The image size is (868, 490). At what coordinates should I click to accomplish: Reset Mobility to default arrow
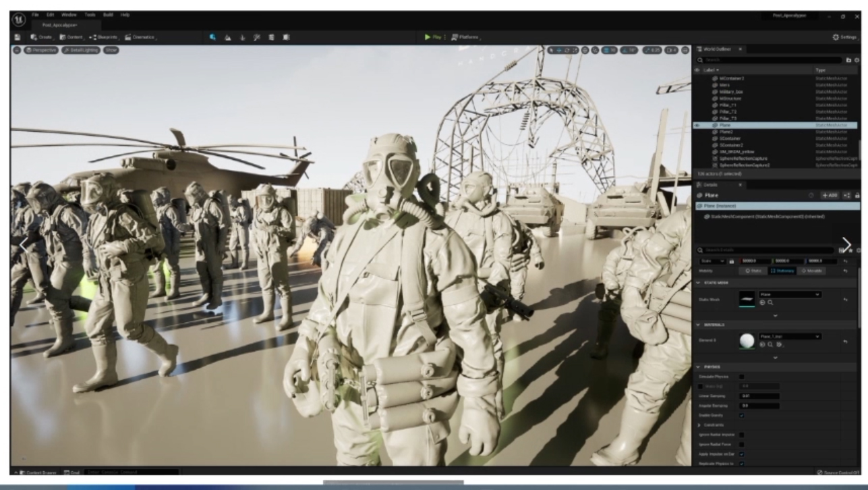point(844,271)
